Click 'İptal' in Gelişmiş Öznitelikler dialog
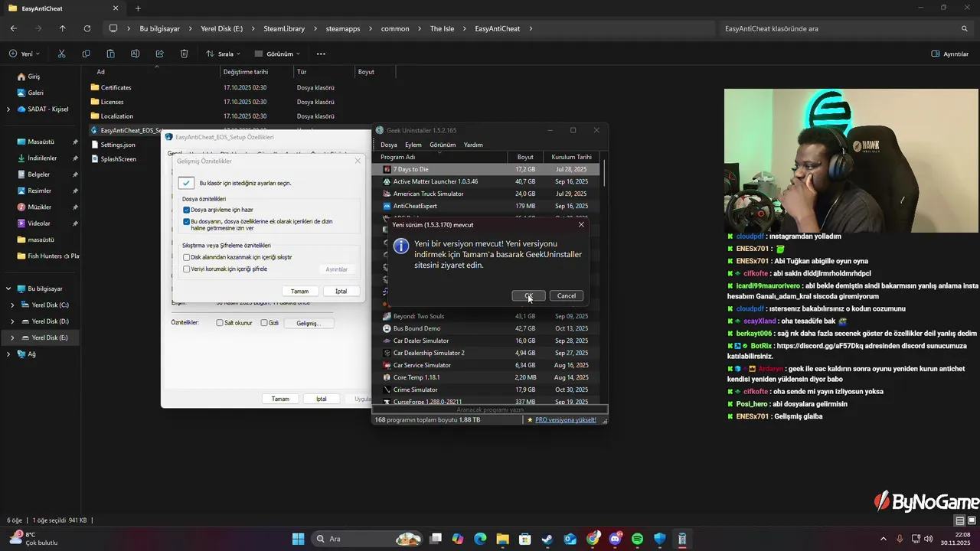Image resolution: width=980 pixels, height=551 pixels. pyautogui.click(x=341, y=292)
